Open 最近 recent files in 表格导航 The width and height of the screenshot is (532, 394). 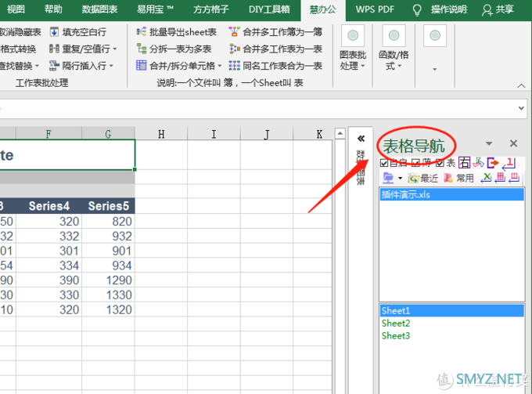[422, 178]
